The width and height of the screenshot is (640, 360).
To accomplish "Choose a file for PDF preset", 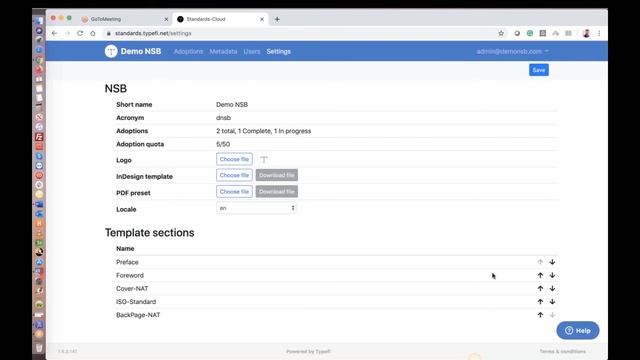I will click(x=234, y=191).
